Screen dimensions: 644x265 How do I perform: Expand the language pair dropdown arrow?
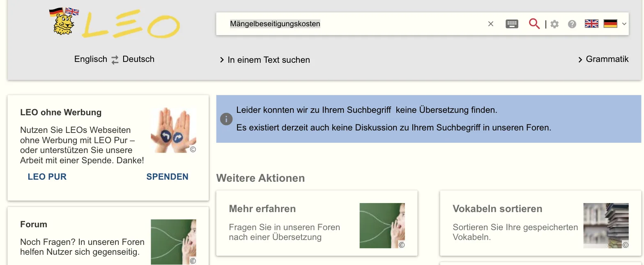(624, 24)
